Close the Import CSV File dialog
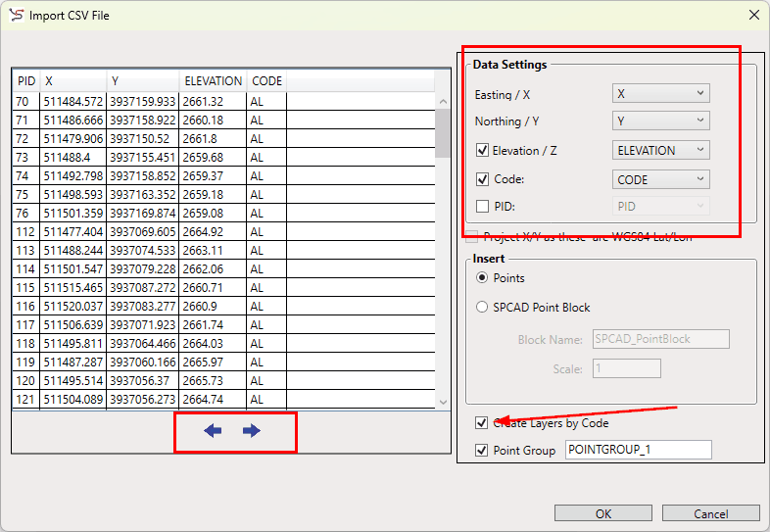 click(x=753, y=15)
